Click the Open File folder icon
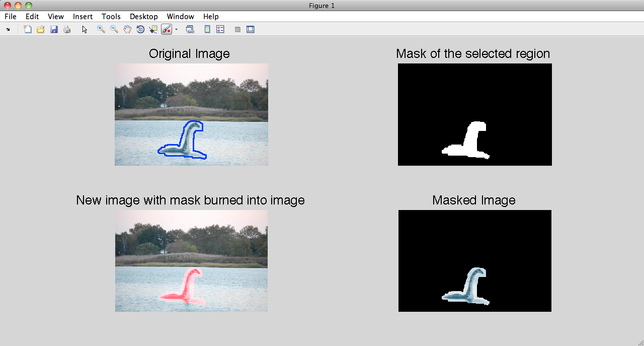The width and height of the screenshot is (644, 346). [x=41, y=30]
